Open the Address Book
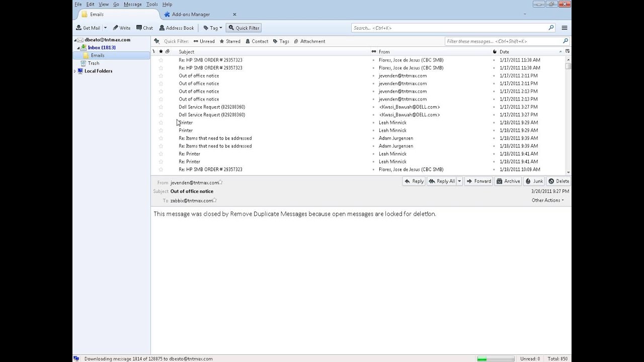The width and height of the screenshot is (644, 362). tap(177, 28)
